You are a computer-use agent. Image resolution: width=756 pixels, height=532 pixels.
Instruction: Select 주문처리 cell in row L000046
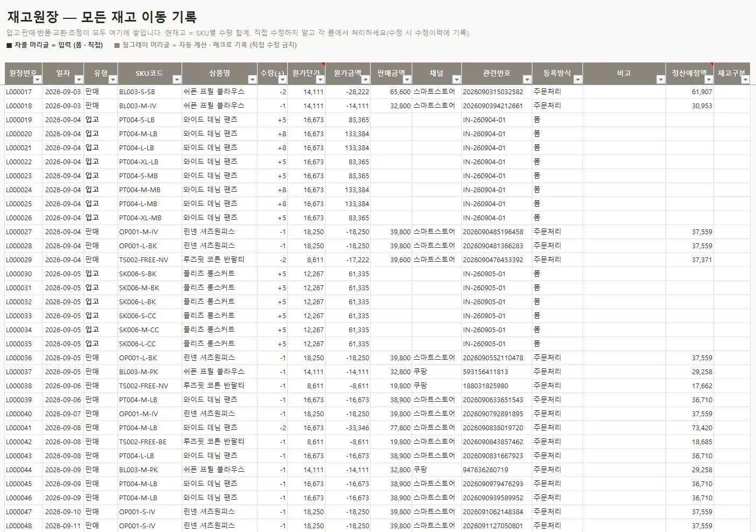coord(557,498)
